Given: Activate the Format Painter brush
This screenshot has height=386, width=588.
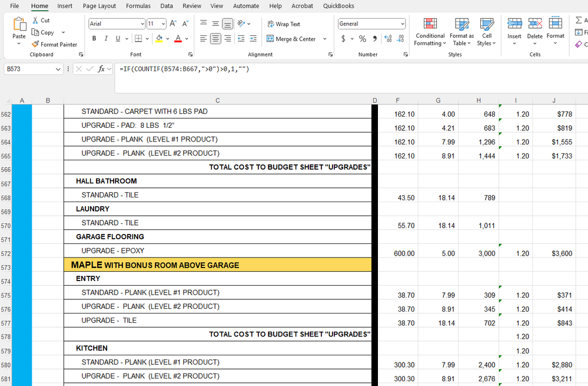Looking at the screenshot, I should pos(35,44).
